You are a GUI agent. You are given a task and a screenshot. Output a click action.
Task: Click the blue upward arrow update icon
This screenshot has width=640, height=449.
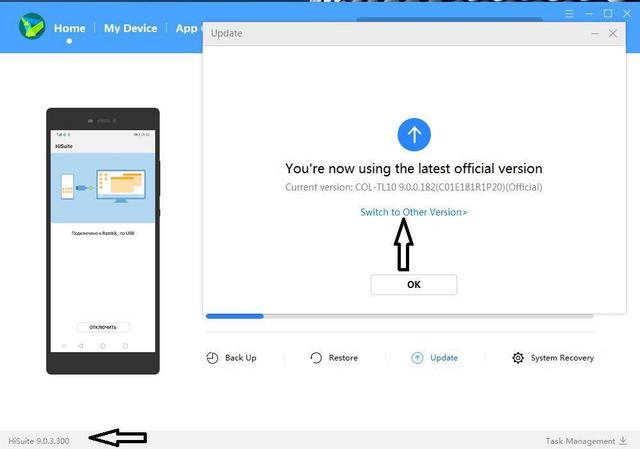pos(414,134)
